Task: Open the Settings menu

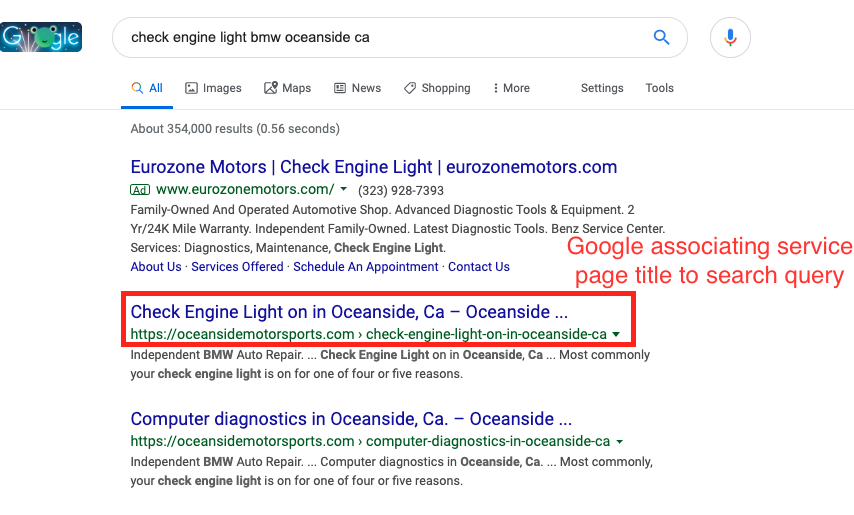Action: coord(602,88)
